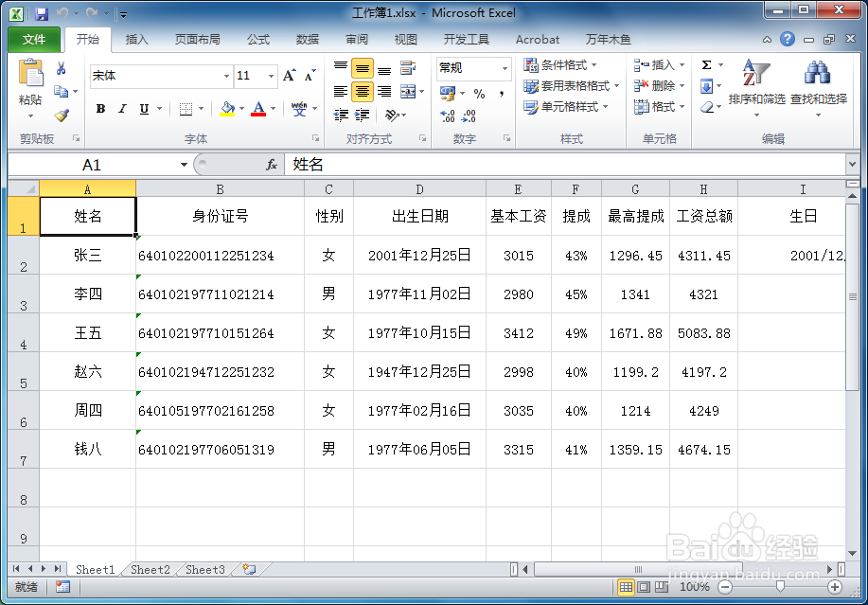868x605 pixels.
Task: Toggle middle vertical alignment
Action: 362,68
